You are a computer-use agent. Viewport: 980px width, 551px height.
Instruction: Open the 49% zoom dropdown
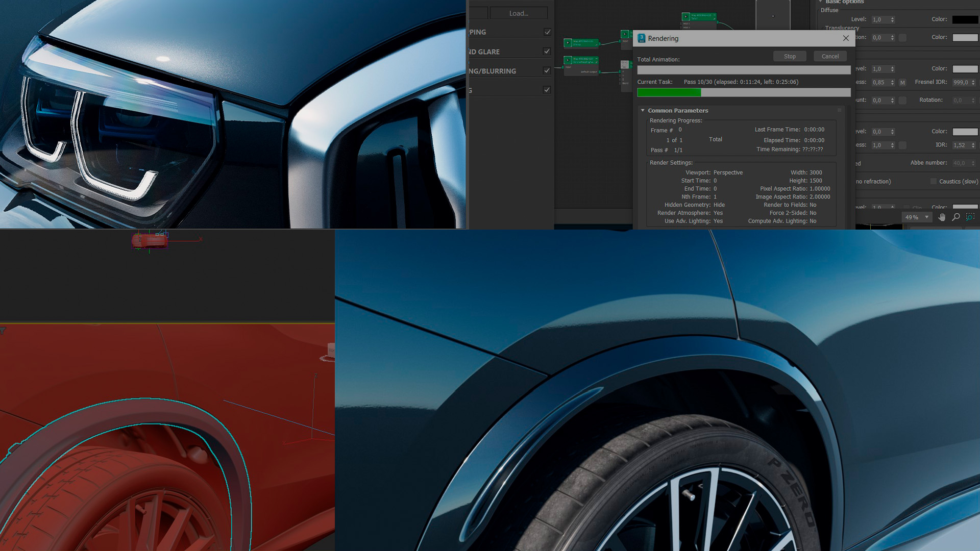pyautogui.click(x=927, y=217)
